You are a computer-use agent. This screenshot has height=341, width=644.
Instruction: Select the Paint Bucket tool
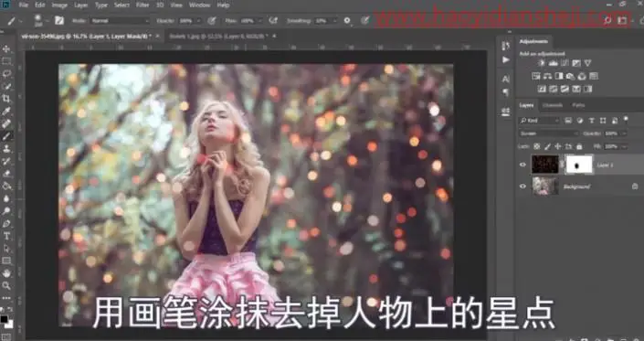(x=6, y=186)
